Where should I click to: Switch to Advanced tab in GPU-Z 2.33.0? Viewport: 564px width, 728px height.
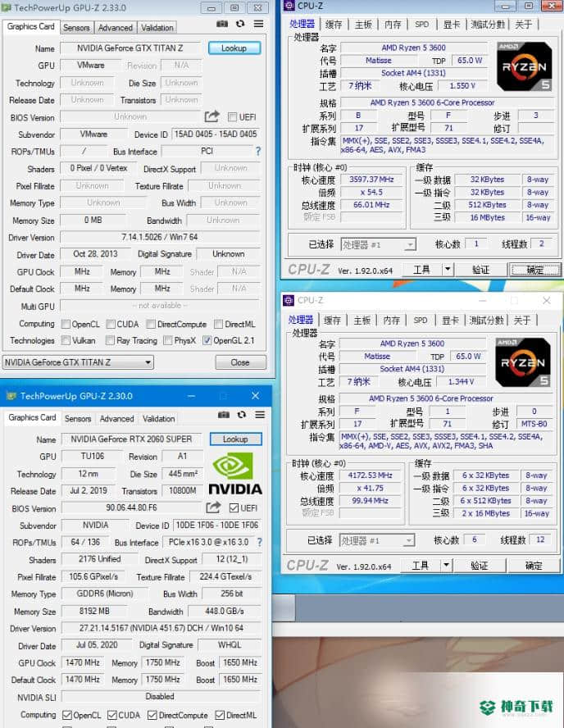coord(116,27)
